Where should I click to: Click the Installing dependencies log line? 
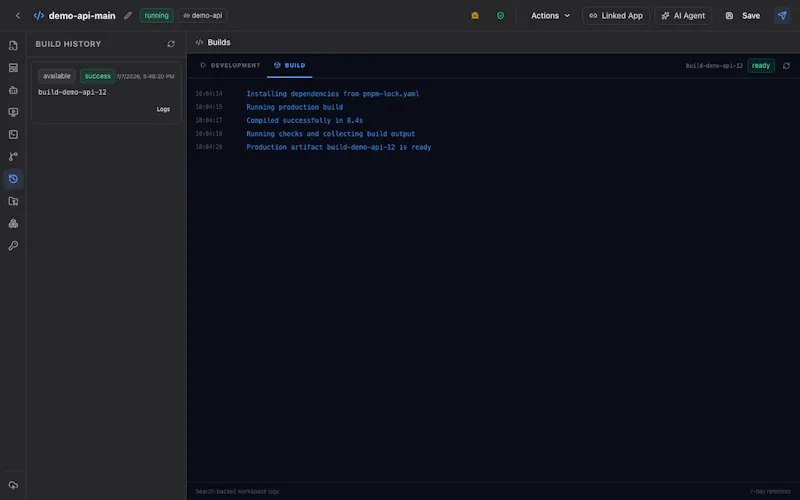click(333, 94)
